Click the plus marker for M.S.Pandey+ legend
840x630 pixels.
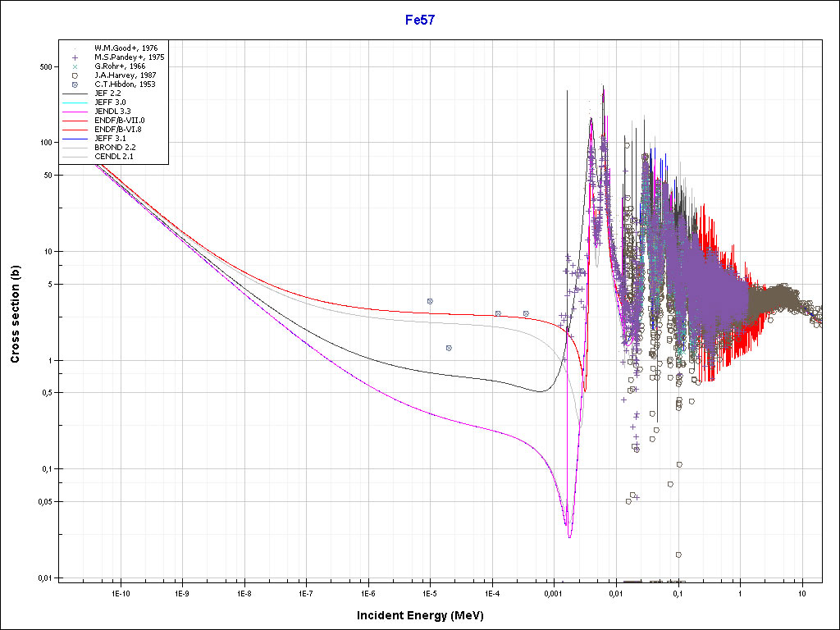[x=75, y=57]
